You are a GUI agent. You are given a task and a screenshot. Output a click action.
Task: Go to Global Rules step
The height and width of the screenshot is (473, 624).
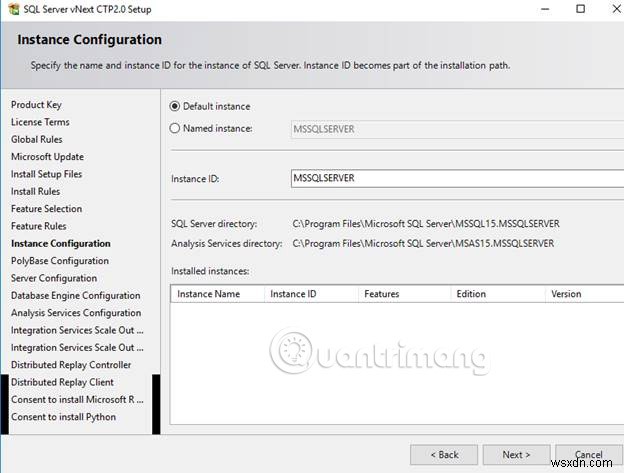[37, 140]
